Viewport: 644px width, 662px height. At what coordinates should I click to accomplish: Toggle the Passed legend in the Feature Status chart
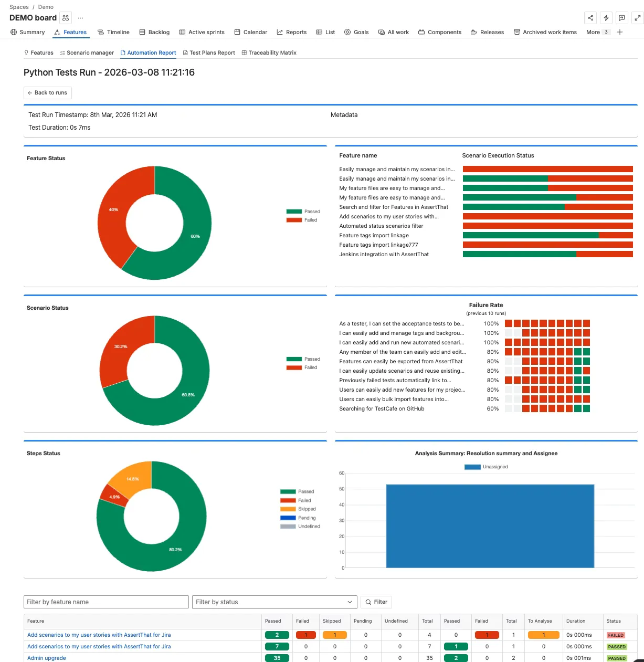click(x=303, y=212)
